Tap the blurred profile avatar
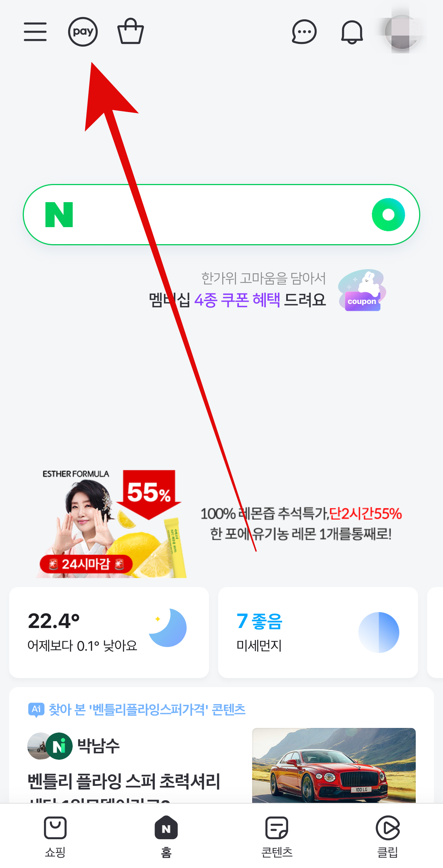 [402, 32]
